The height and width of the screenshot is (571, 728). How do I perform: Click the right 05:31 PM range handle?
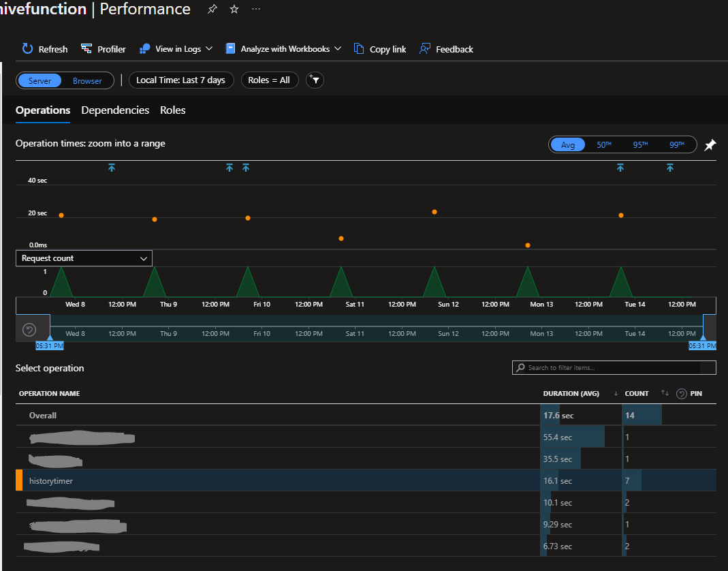[702, 345]
